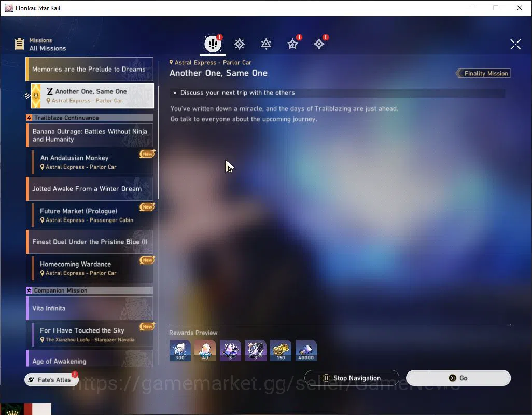Switch to the Trailblaze Mission tab icon

pyautogui.click(x=240, y=44)
